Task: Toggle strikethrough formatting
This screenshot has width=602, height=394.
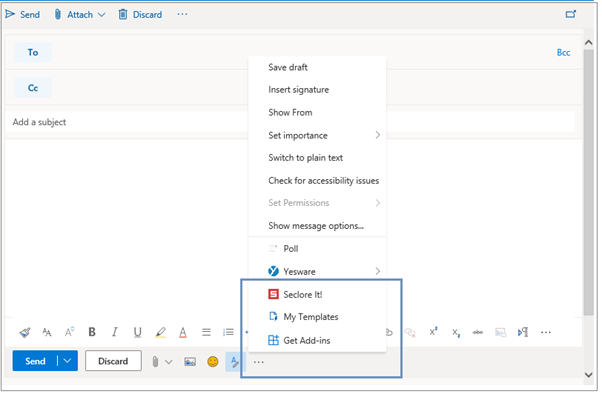Action: click(478, 332)
